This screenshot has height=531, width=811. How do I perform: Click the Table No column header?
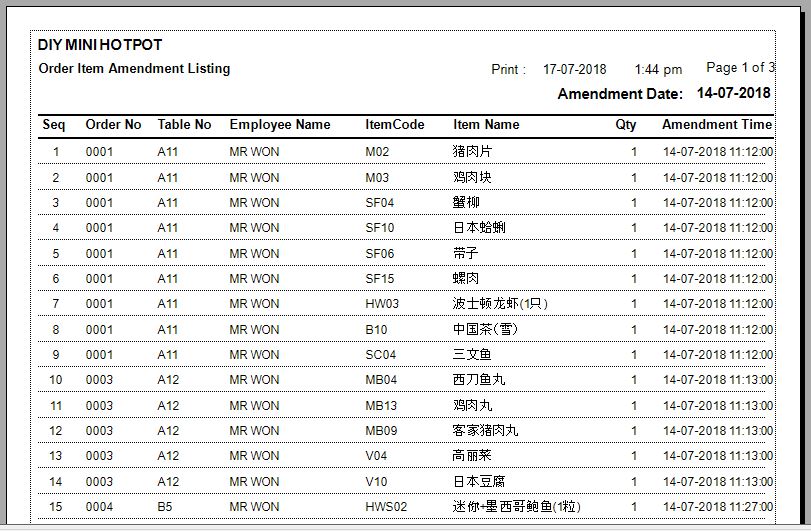click(x=185, y=125)
